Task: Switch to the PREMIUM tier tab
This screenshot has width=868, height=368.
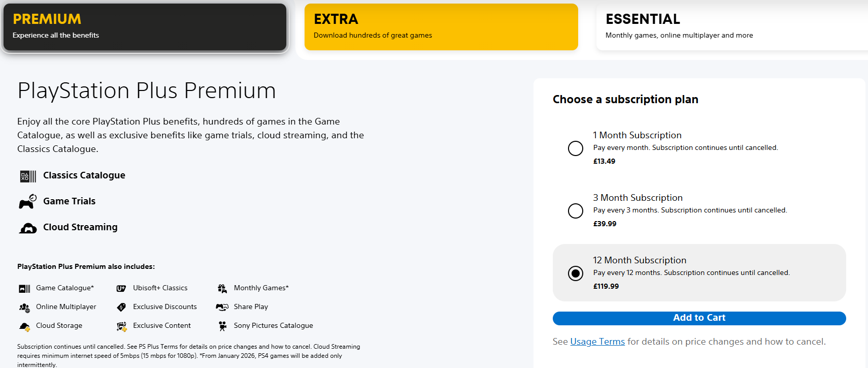Action: point(145,27)
